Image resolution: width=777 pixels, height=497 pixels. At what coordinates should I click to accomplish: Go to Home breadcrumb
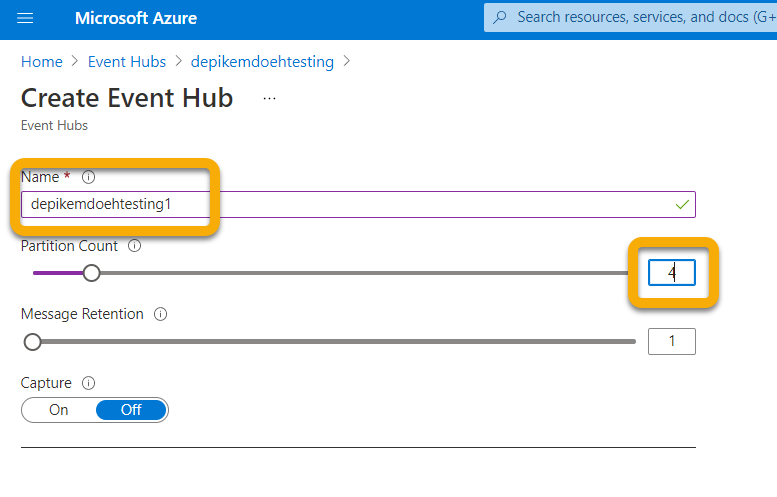click(x=42, y=62)
